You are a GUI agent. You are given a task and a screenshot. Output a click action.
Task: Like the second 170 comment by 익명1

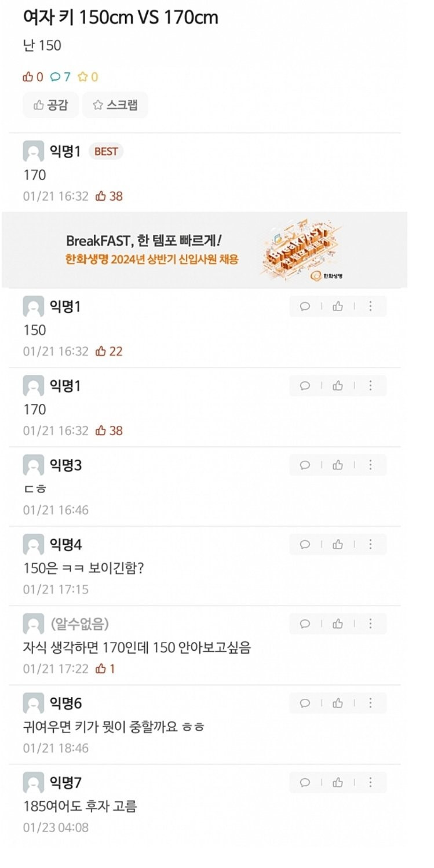(x=338, y=386)
